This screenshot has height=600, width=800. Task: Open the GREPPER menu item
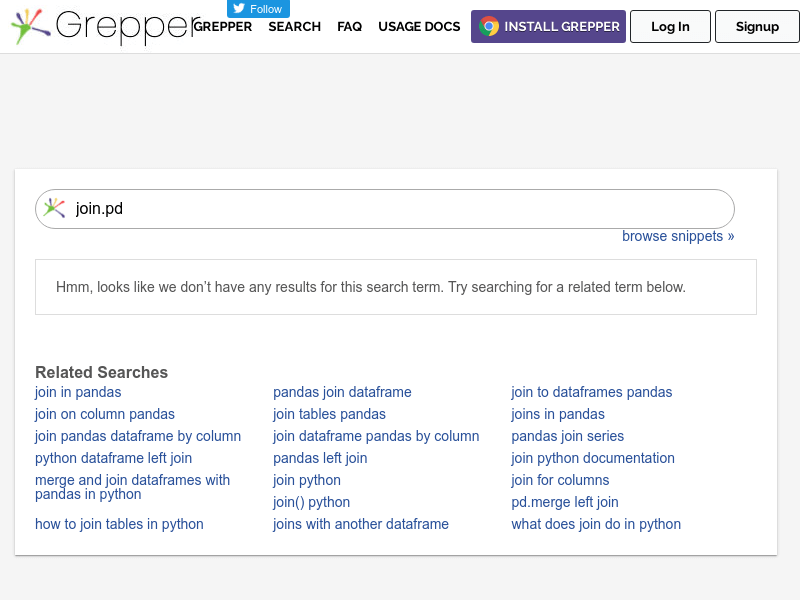[223, 27]
